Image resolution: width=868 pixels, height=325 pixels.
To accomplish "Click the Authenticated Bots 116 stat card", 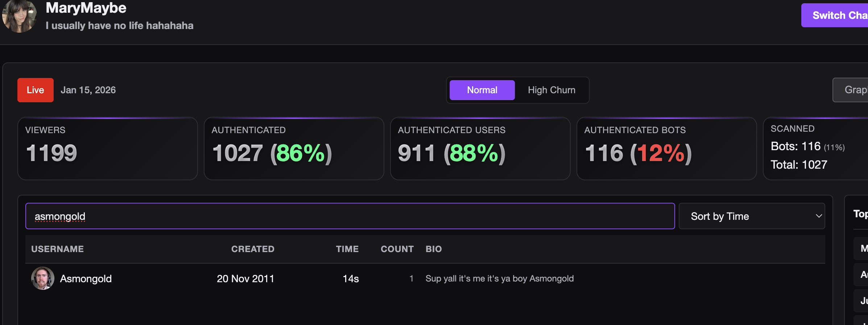I will click(x=667, y=148).
